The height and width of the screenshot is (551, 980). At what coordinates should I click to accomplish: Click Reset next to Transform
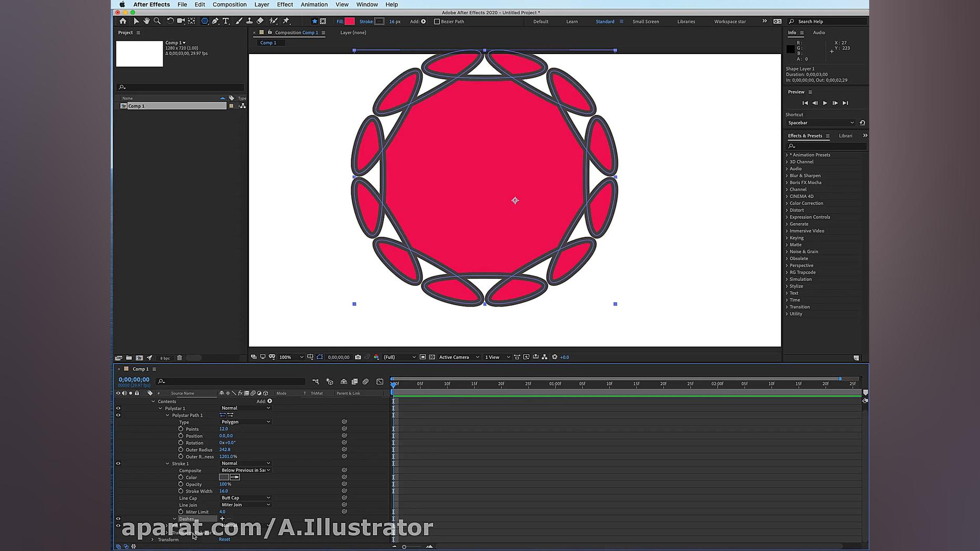(224, 539)
